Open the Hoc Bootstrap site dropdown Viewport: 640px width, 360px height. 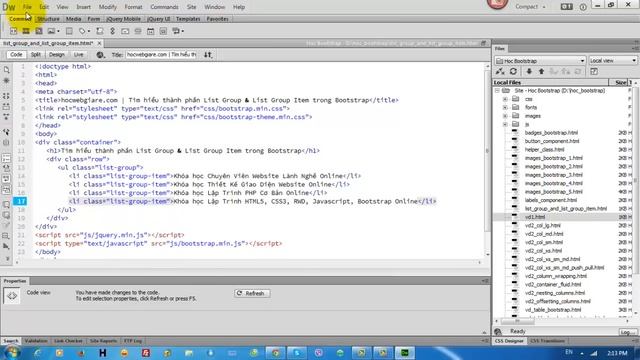(540, 61)
